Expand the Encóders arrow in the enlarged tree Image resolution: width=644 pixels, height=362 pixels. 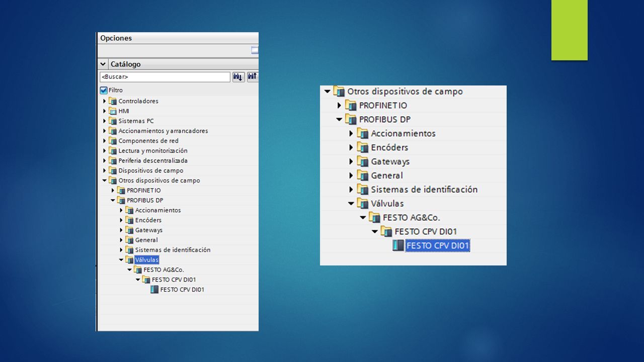pos(351,148)
